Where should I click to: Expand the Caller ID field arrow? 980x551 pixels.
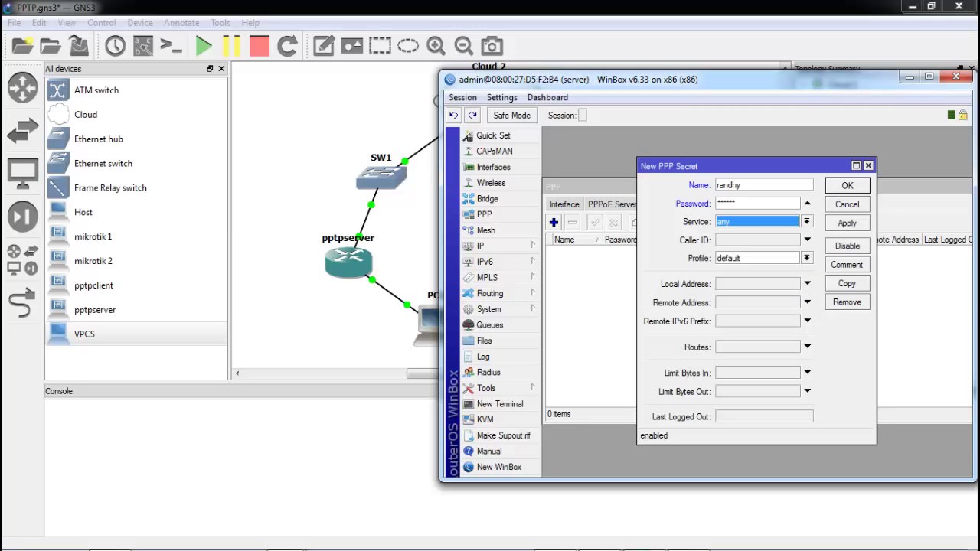[x=807, y=240]
